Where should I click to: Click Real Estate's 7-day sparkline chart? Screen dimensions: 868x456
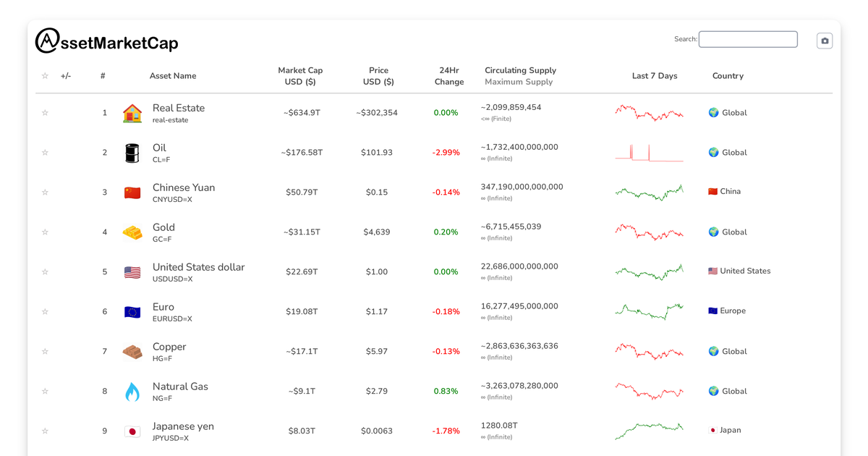649,113
